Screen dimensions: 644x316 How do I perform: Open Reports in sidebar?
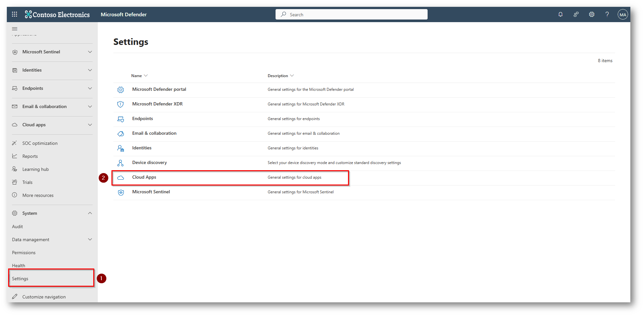click(x=30, y=156)
